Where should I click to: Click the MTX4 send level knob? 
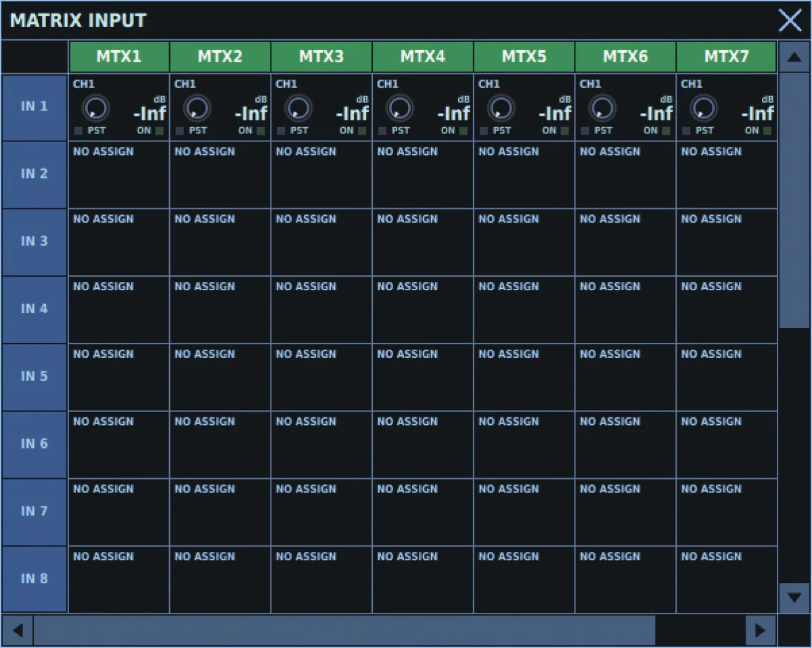click(400, 108)
